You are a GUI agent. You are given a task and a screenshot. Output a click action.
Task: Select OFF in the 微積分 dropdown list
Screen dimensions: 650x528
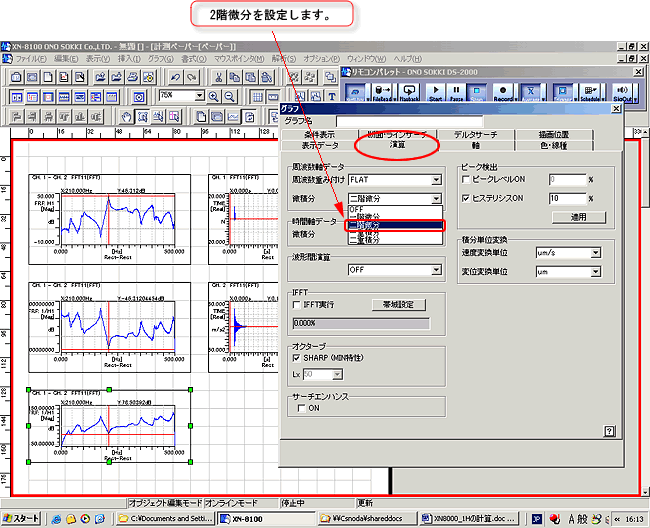coord(395,209)
